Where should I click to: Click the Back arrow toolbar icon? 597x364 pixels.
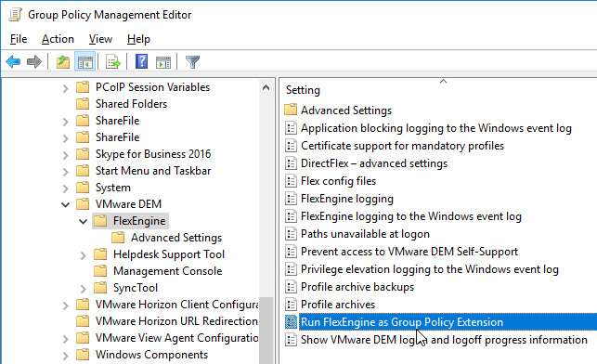[13, 61]
